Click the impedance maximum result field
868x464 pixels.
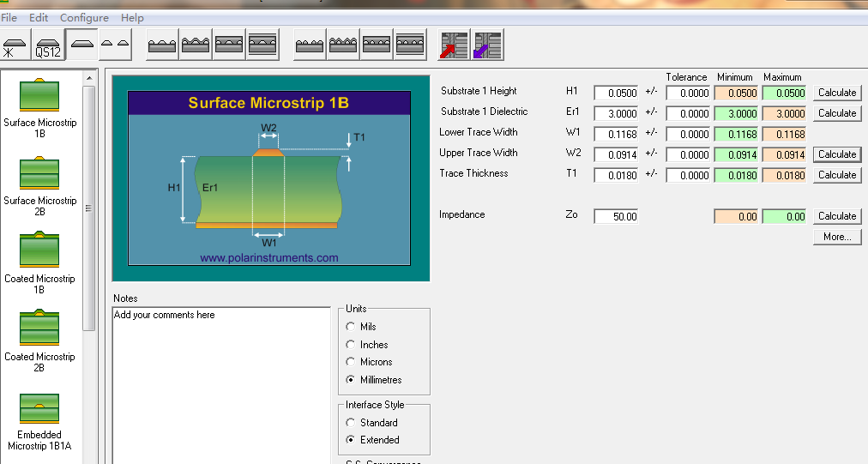(x=785, y=216)
